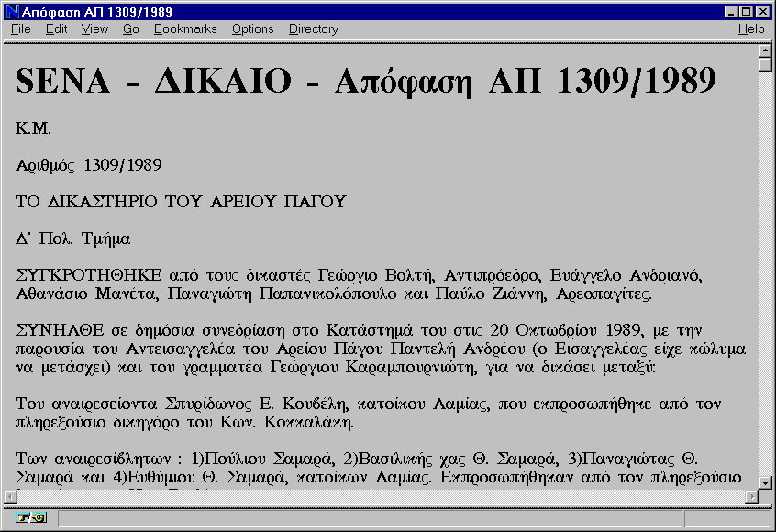Viewport: 776px width, 532px height.
Task: Open the Options menu
Action: pyautogui.click(x=253, y=29)
